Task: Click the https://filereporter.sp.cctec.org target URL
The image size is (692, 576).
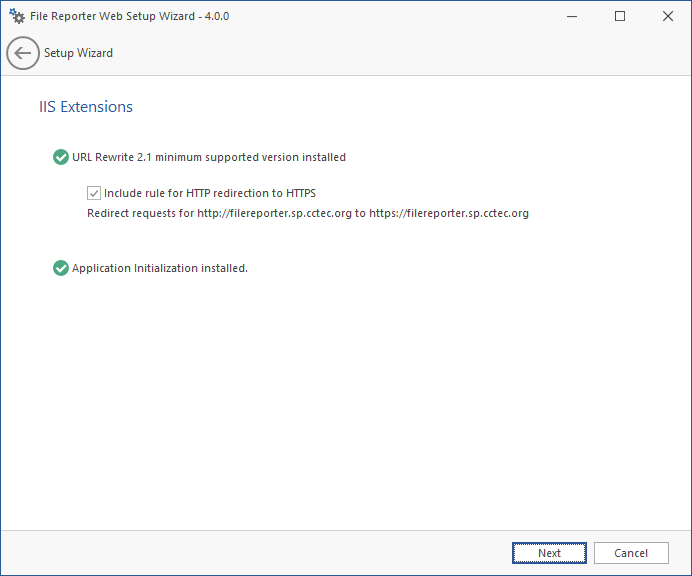Action: click(449, 213)
